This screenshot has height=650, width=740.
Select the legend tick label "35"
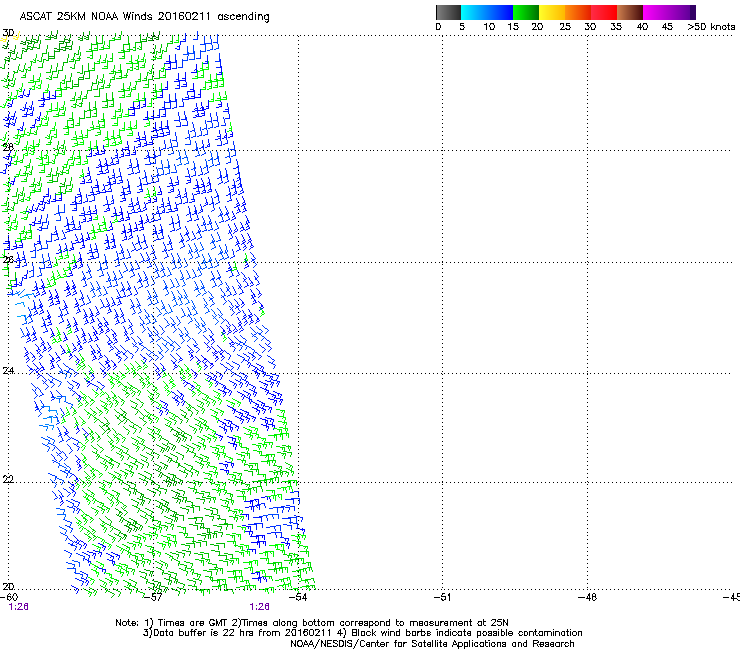tap(616, 27)
